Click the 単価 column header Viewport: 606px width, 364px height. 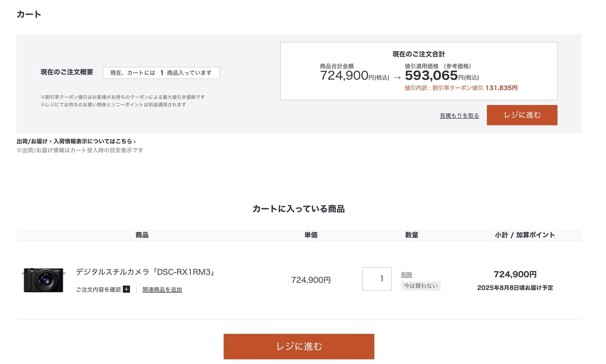[x=311, y=235]
